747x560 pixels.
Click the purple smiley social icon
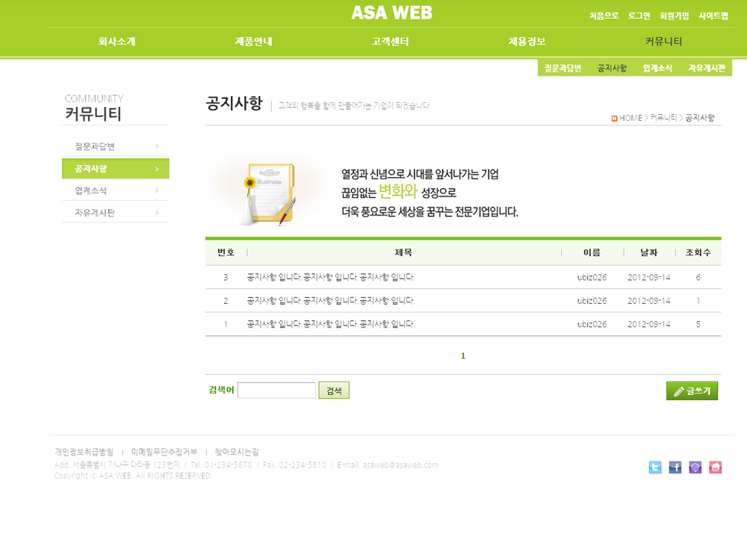695,467
